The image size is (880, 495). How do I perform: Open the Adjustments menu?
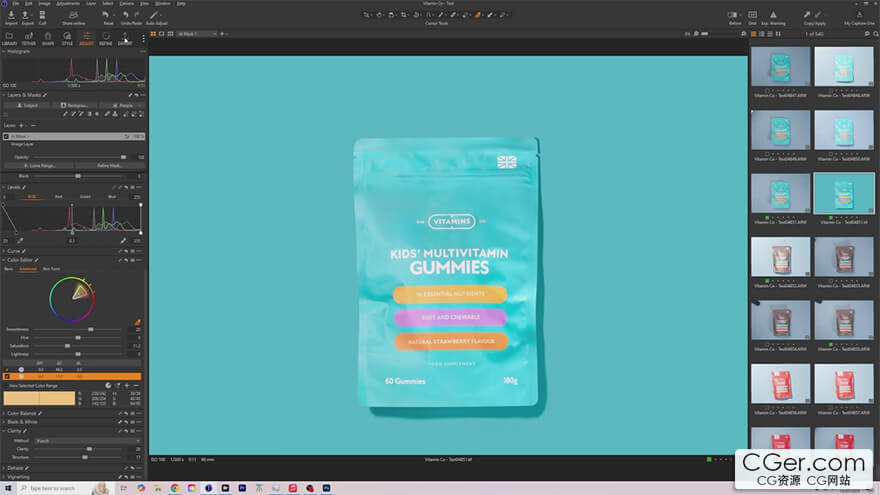[69, 3]
